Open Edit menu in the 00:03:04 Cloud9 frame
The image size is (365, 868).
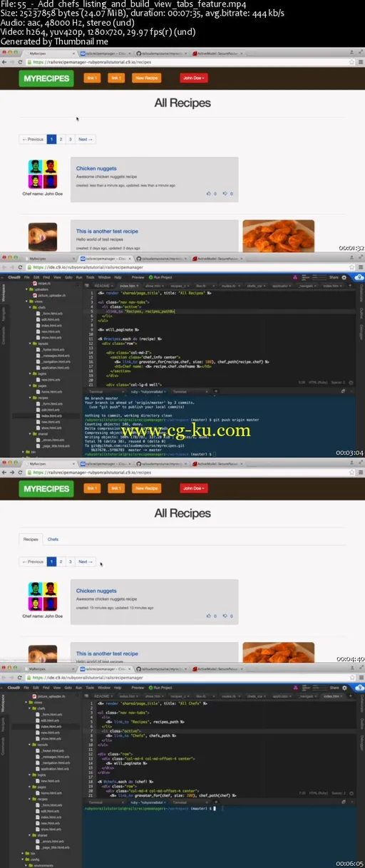click(x=37, y=277)
